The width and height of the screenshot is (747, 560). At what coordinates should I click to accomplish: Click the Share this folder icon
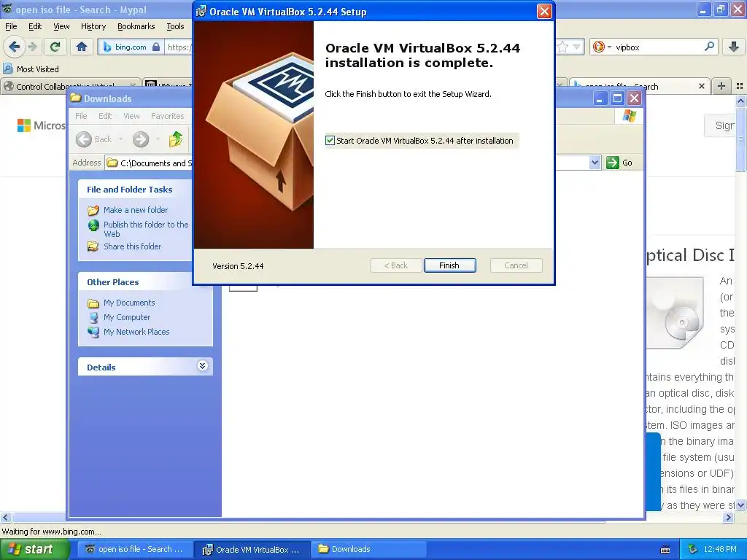pos(93,246)
